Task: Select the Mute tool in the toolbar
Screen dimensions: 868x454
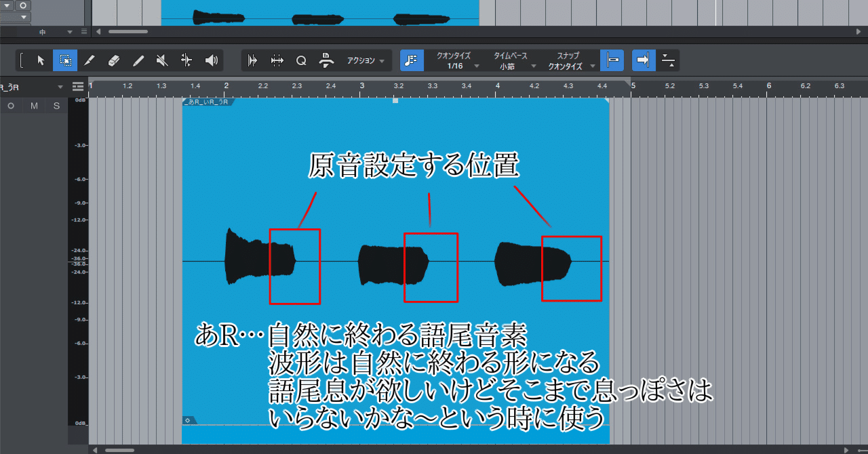Action: 161,60
